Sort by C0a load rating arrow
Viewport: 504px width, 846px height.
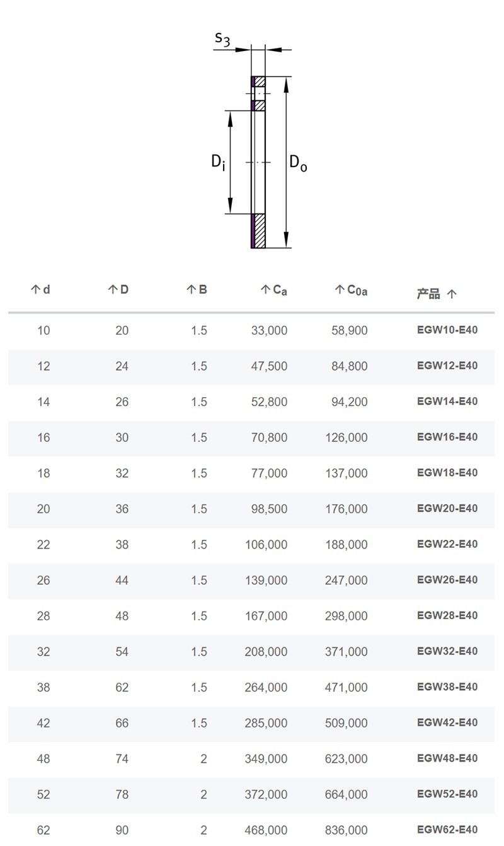tap(340, 289)
